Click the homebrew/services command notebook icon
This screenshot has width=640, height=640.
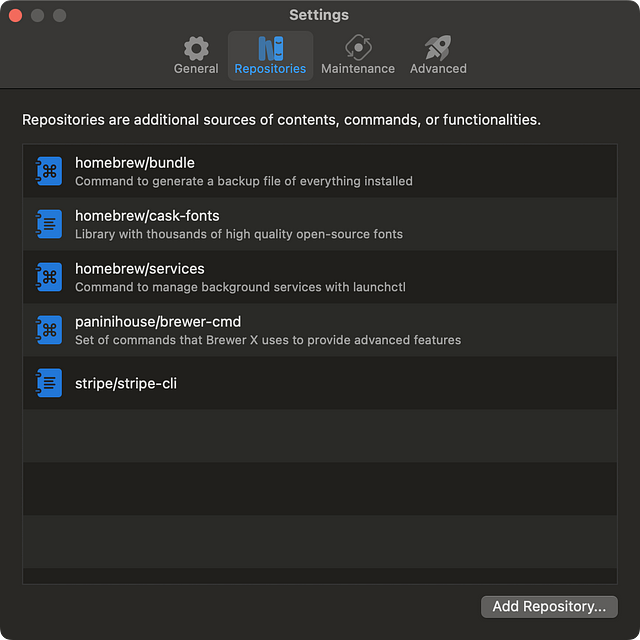[x=49, y=277]
